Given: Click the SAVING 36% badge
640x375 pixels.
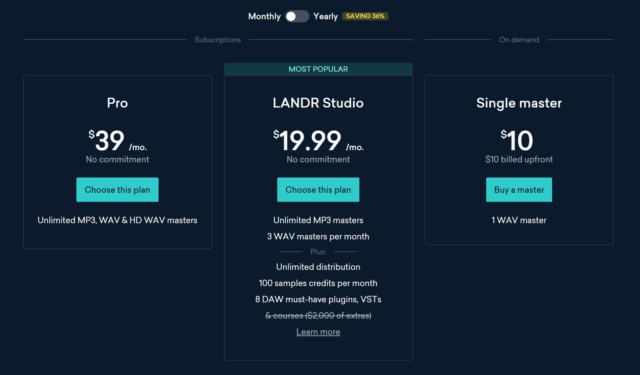Looking at the screenshot, I should pyautogui.click(x=365, y=16).
